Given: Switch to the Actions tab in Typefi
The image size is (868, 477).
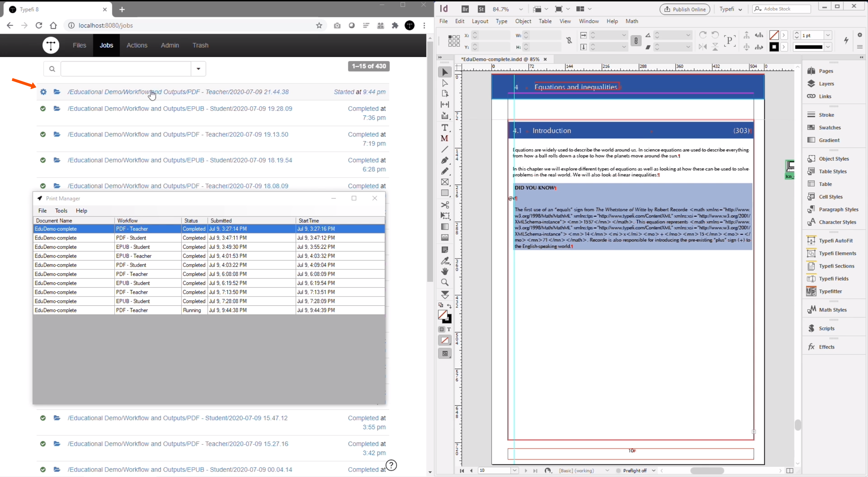Looking at the screenshot, I should tap(137, 45).
